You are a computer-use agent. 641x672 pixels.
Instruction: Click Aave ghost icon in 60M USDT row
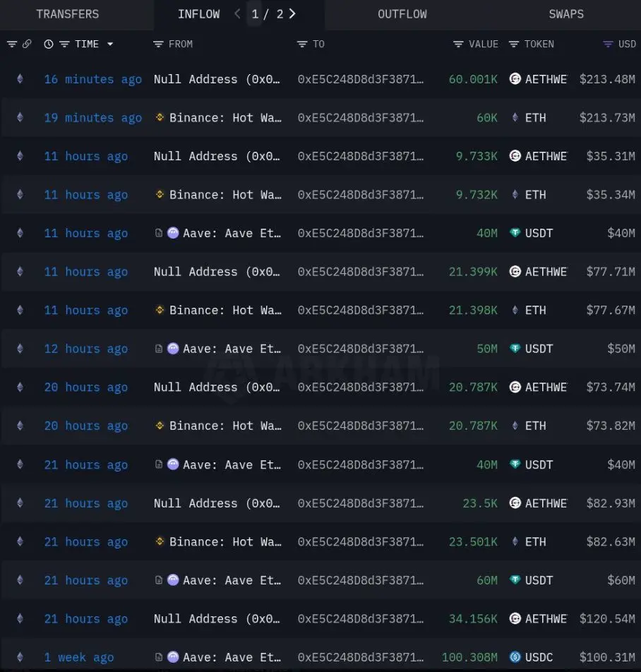point(173,580)
